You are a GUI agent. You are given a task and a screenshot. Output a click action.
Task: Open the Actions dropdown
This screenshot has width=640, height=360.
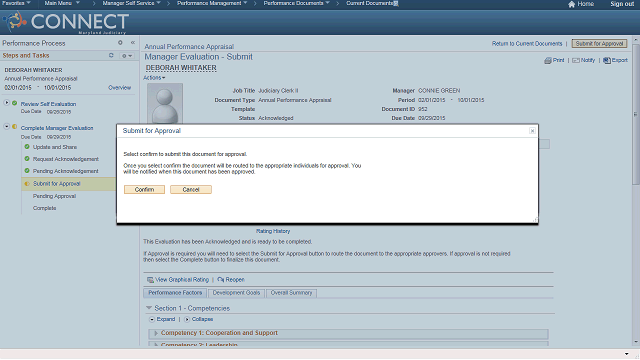click(154, 78)
